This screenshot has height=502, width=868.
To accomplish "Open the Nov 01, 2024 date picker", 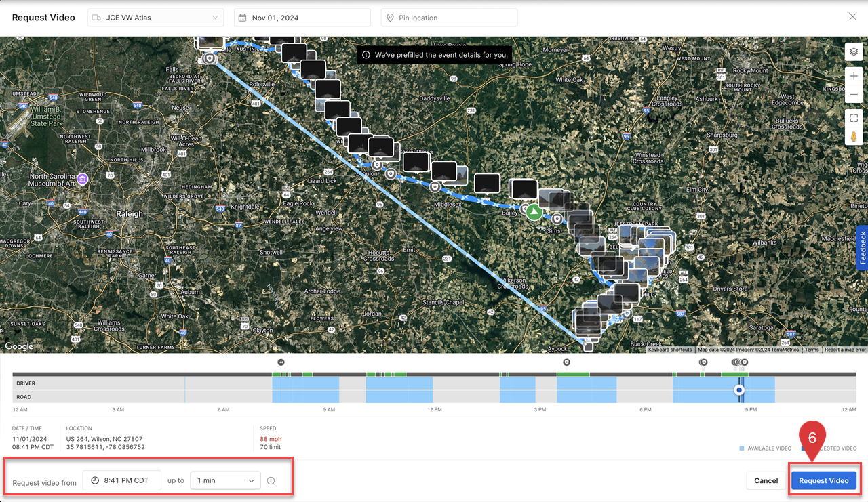I will [x=302, y=18].
